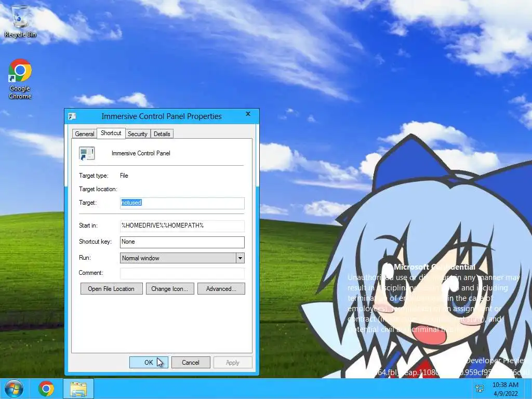Click the network icon in system tray

pos(480,389)
